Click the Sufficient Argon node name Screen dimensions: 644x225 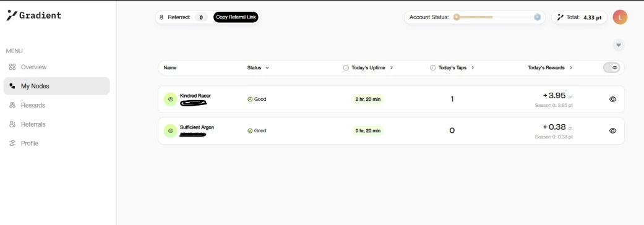pos(197,127)
